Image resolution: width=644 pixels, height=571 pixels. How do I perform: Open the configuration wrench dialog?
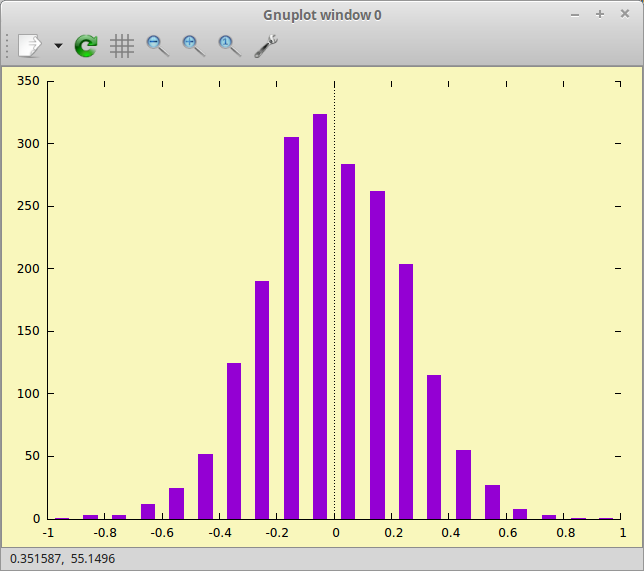[x=266, y=45]
